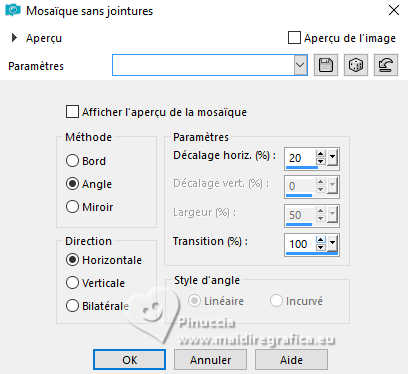Open the Paramètres preset dropdown
The height and width of the screenshot is (374, 408).
click(300, 65)
